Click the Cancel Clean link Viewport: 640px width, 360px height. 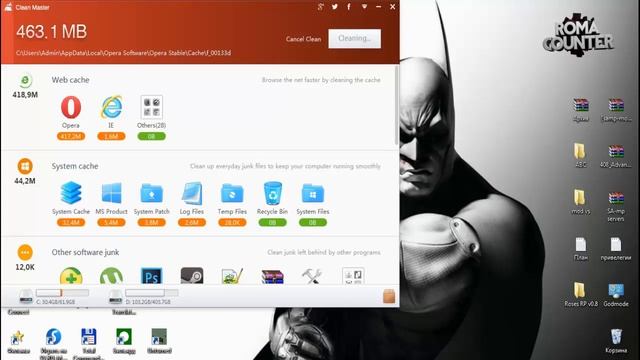pos(303,39)
